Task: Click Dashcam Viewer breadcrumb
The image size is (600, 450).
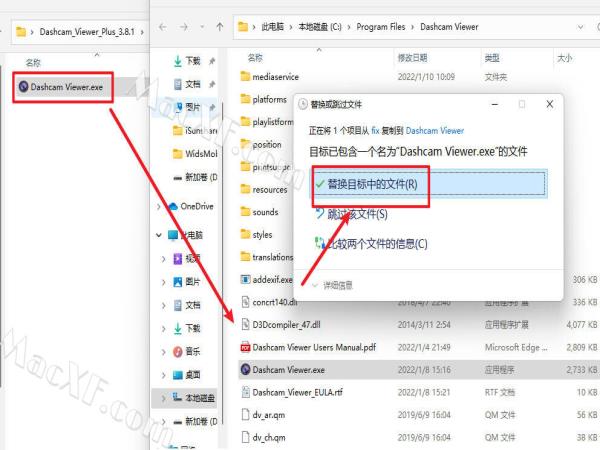Action: 449,27
